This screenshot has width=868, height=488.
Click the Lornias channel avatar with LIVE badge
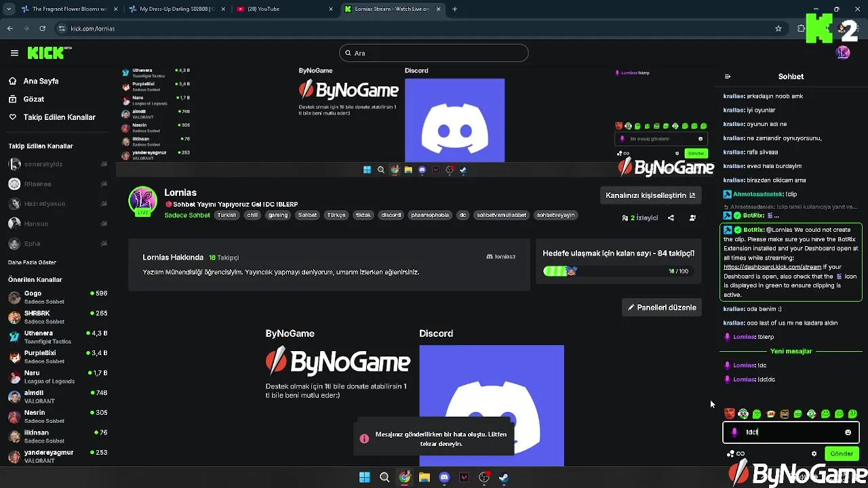pos(142,201)
